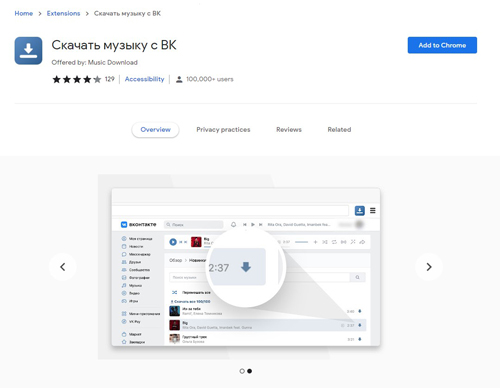Viewport: 500px width, 388px height.
Task: Switch to the Related tab
Action: 339,130
